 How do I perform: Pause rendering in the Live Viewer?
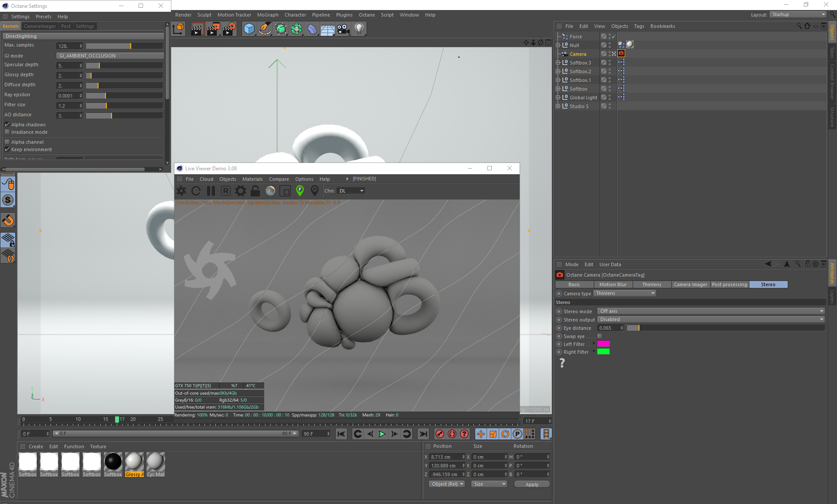pos(211,191)
